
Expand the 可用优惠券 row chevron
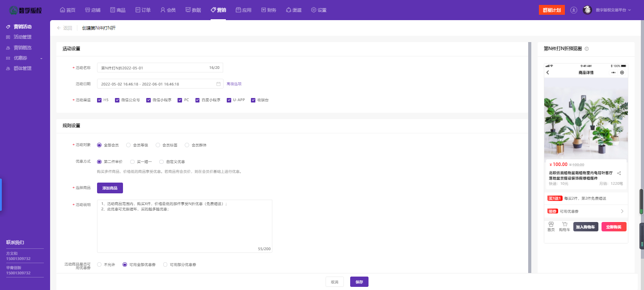click(x=622, y=211)
